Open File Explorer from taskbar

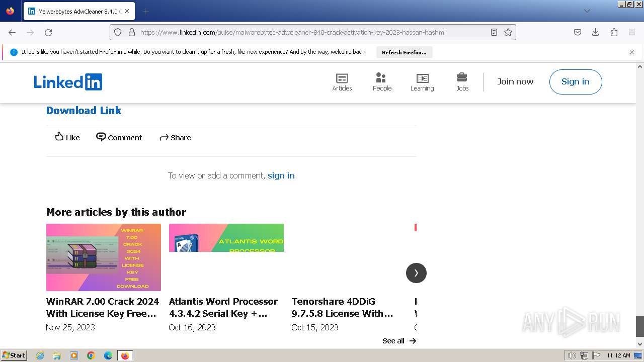point(57,355)
